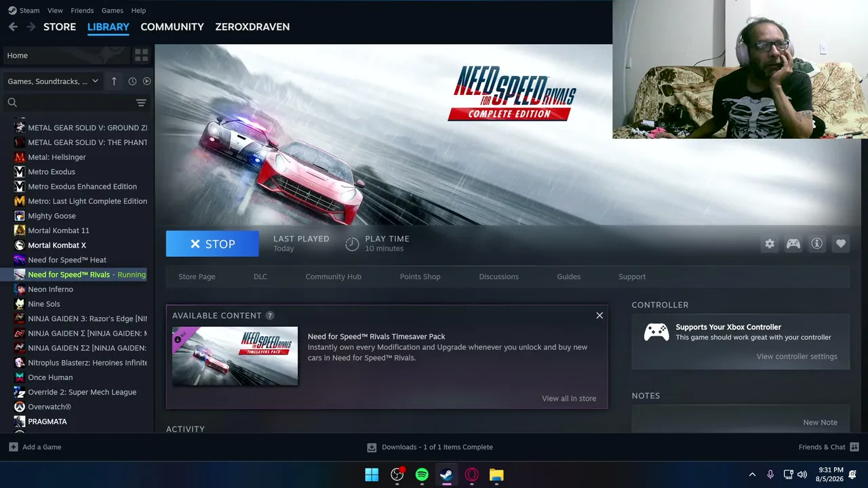Open File Explorer from the taskbar
This screenshot has height=488, width=868.
point(496,475)
